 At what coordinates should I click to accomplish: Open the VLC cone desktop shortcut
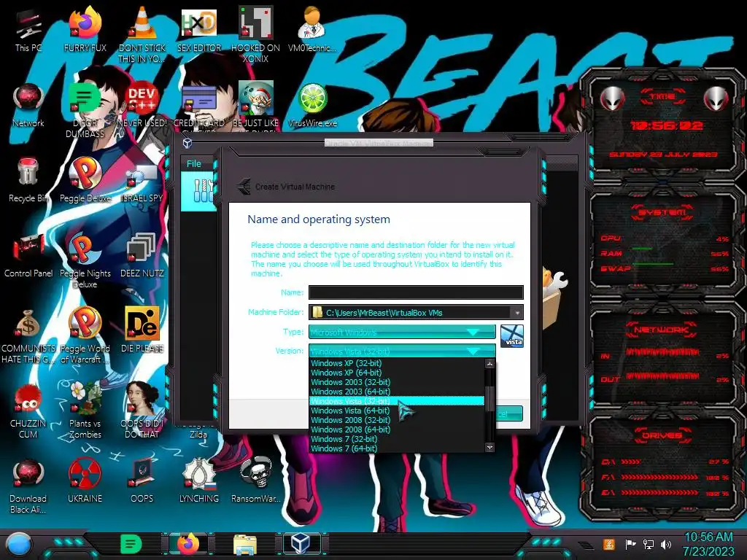[142, 34]
